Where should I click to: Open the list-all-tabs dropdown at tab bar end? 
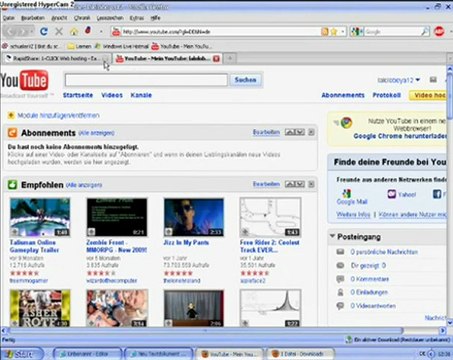coord(449,59)
